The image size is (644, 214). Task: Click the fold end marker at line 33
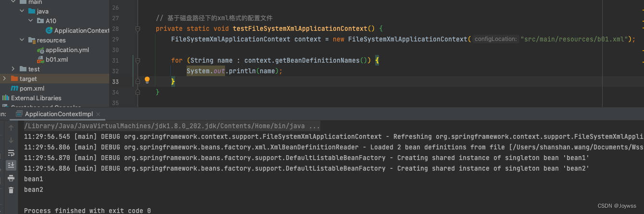138,81
